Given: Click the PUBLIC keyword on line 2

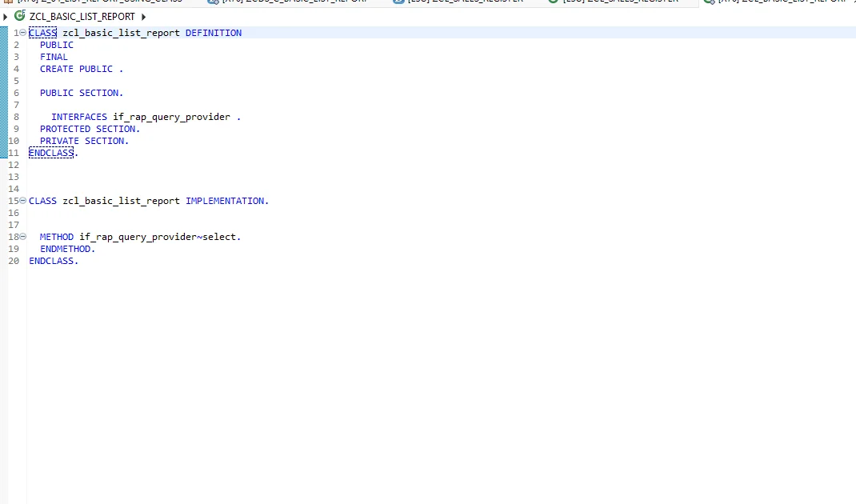Looking at the screenshot, I should tap(57, 45).
